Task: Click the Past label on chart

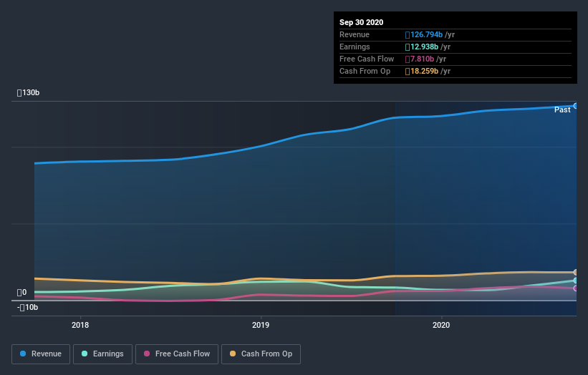Action: [x=562, y=109]
